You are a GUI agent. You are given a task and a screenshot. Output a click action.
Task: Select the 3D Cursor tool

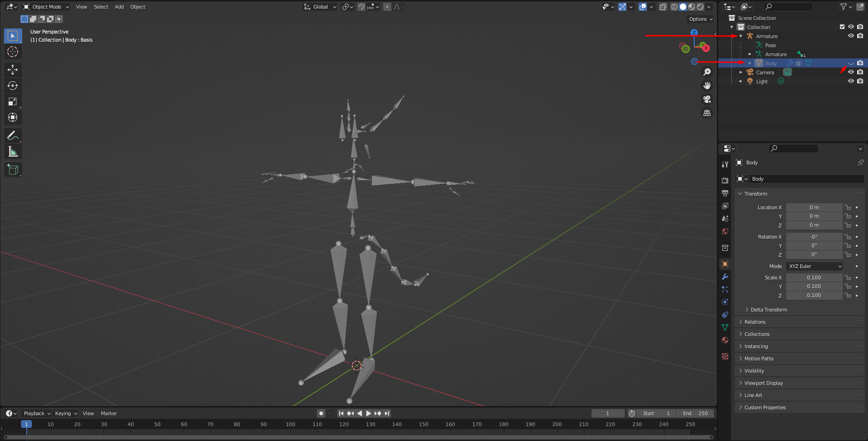click(x=13, y=52)
